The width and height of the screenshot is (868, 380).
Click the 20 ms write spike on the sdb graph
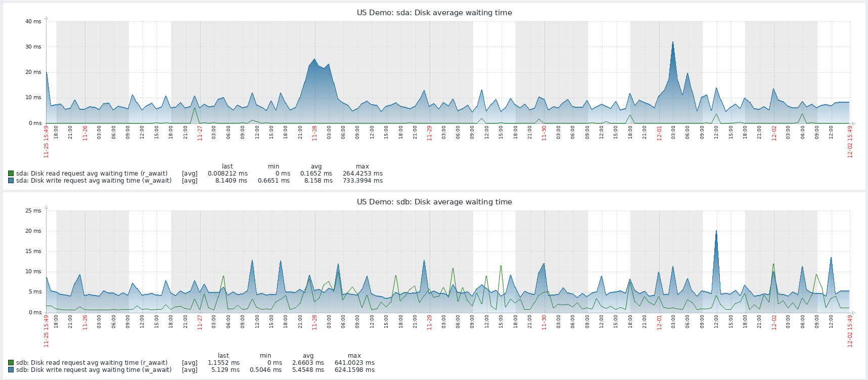tap(716, 231)
